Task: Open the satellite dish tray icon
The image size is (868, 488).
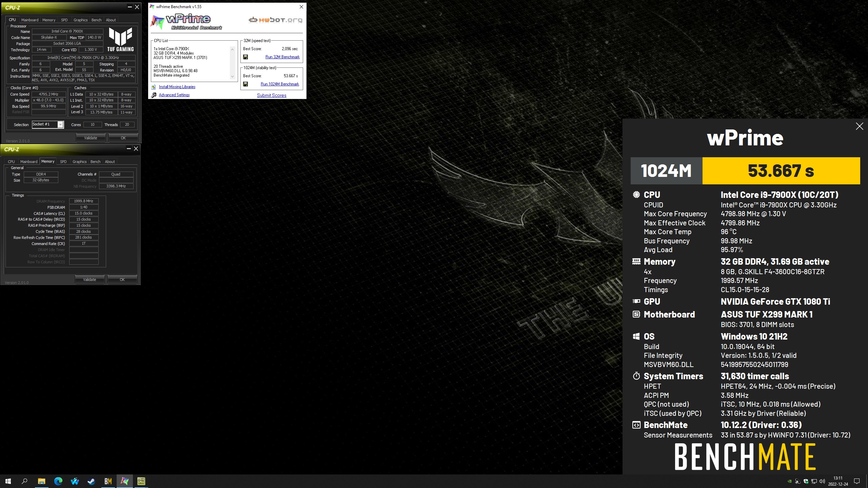Action: (x=798, y=481)
